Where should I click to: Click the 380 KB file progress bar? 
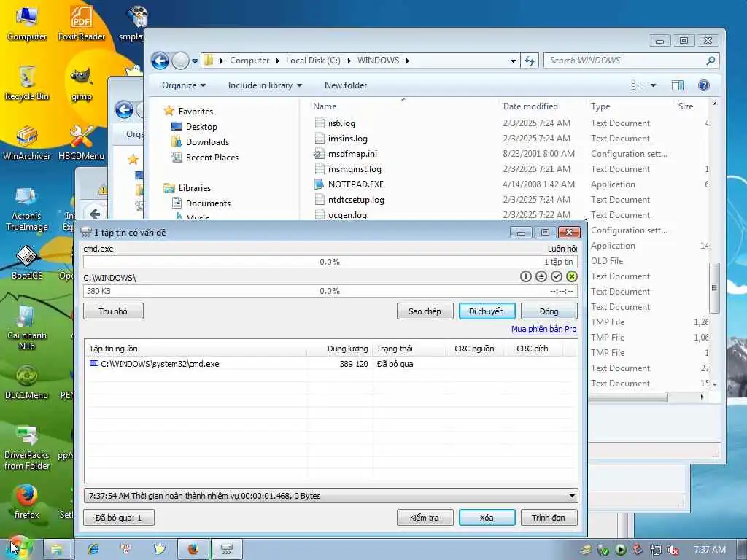(330, 291)
